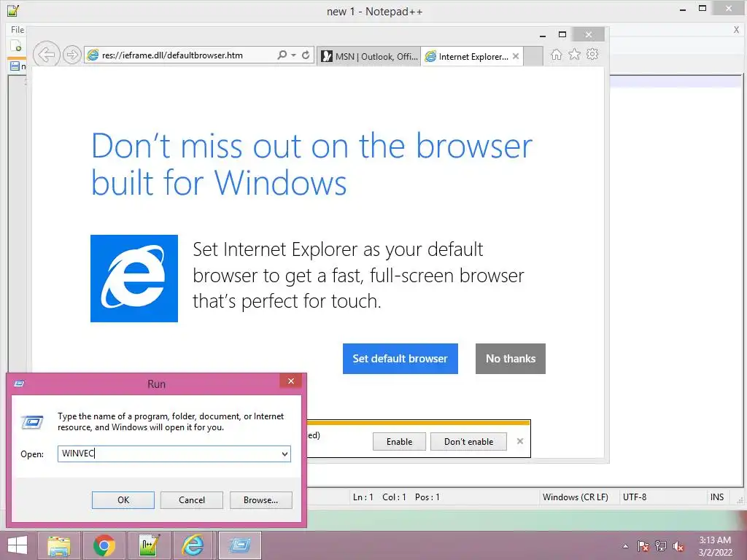Open Notepad++ File menu
This screenshot has height=560, width=747.
18,29
